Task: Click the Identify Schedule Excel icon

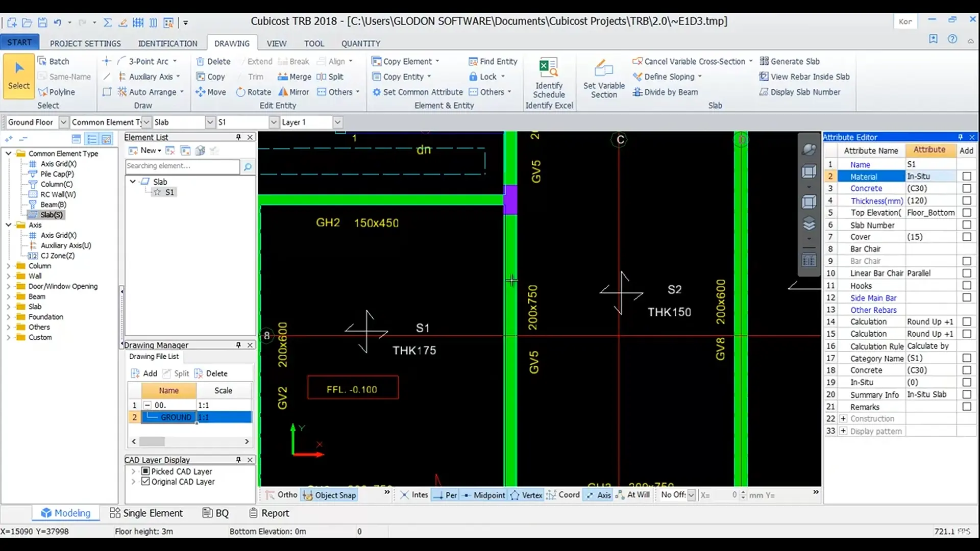Action: (549, 68)
